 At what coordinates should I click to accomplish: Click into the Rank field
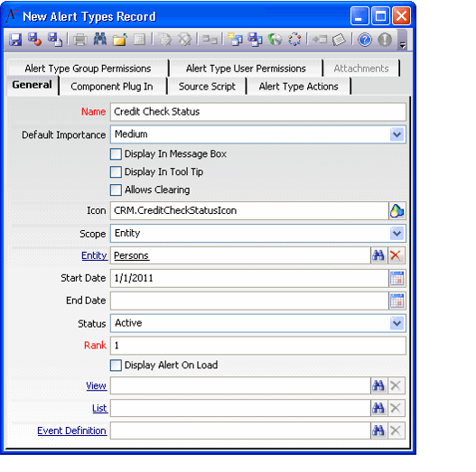[258, 346]
